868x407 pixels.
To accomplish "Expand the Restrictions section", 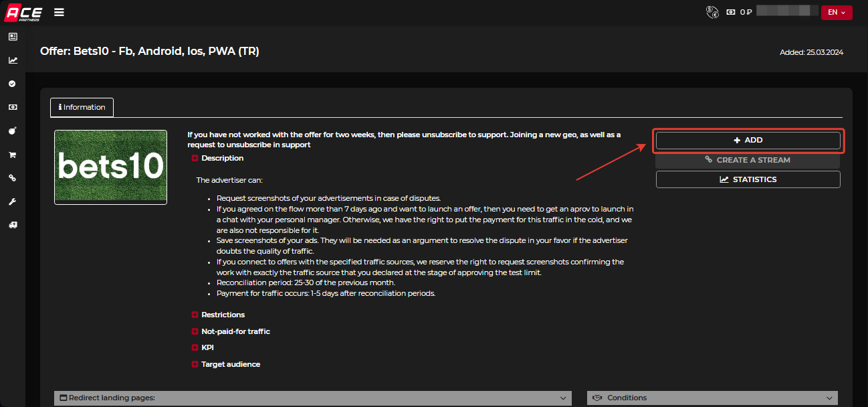I will point(218,315).
